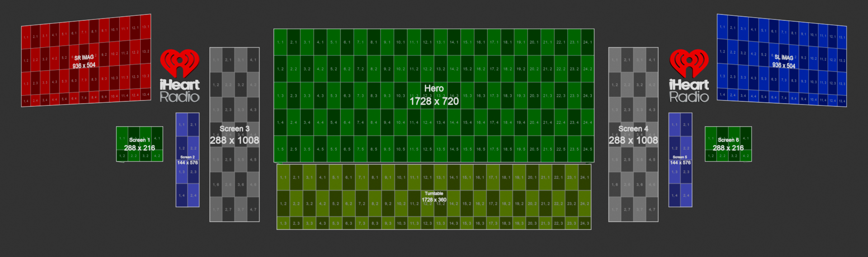Select cell 1, 3 of the Turntable grid
This screenshot has height=257, width=868.
pyautogui.click(x=283, y=223)
